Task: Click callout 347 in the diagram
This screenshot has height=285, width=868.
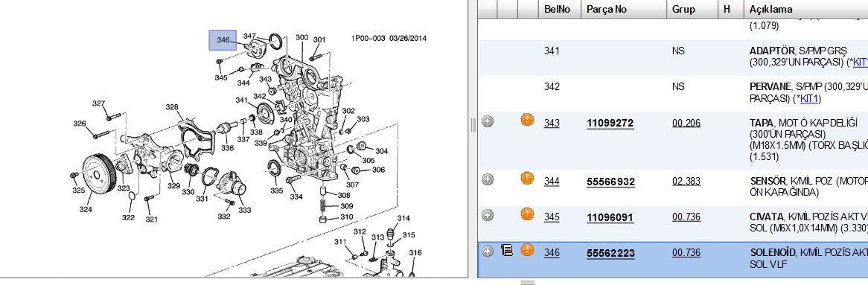Action: click(249, 36)
